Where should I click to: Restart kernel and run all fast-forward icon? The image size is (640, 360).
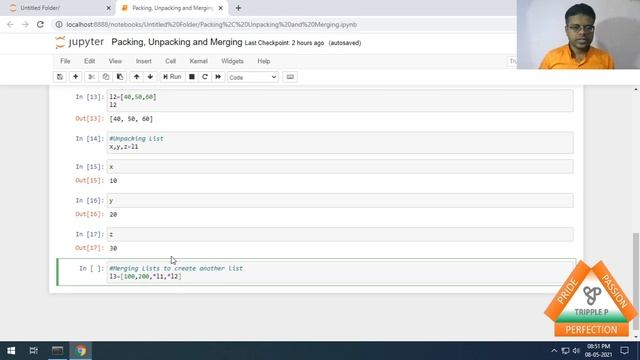[218, 77]
